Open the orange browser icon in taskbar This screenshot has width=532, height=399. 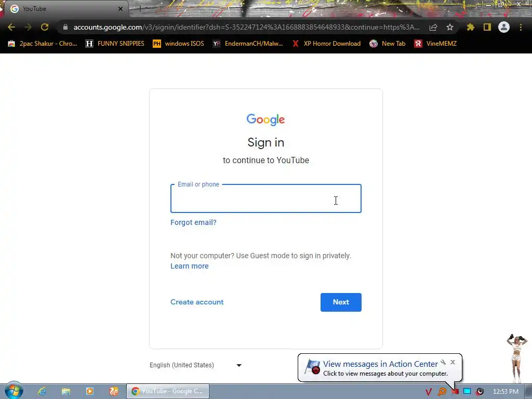(114, 391)
